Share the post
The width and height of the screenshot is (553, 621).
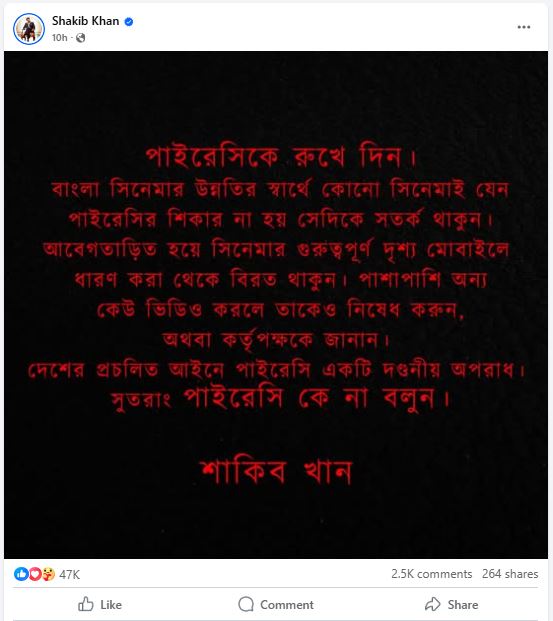click(451, 604)
